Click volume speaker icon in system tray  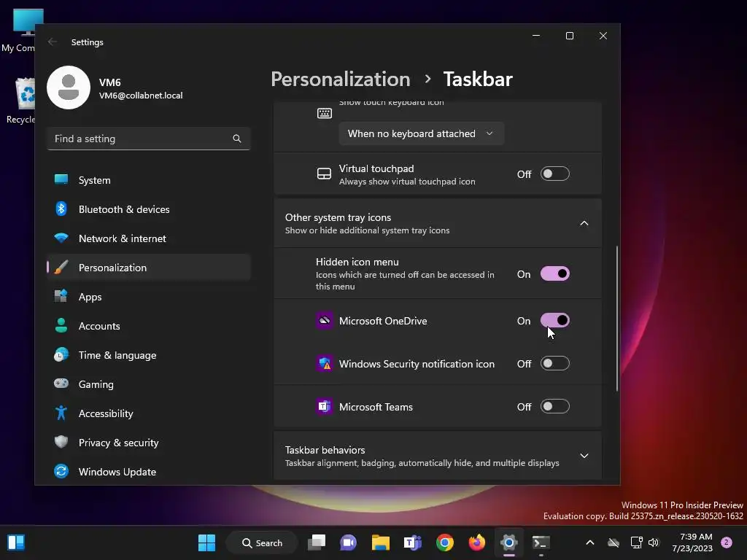(x=653, y=542)
